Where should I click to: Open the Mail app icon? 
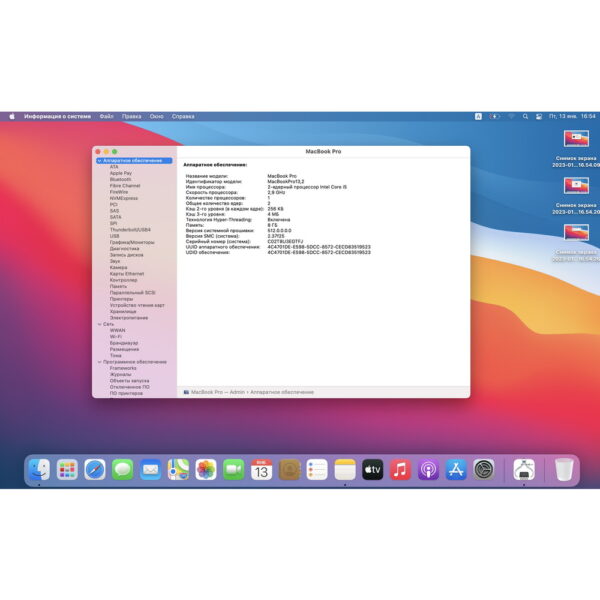150,470
